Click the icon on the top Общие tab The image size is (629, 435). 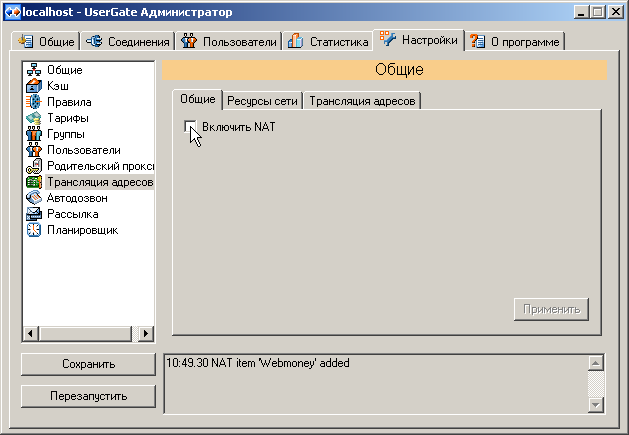pyautogui.click(x=26, y=41)
